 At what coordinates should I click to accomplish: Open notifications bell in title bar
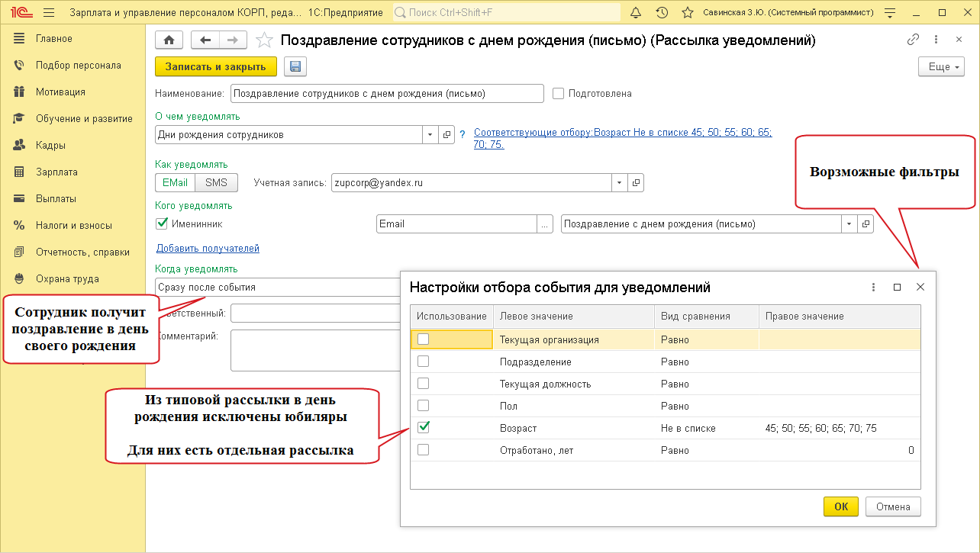[636, 13]
